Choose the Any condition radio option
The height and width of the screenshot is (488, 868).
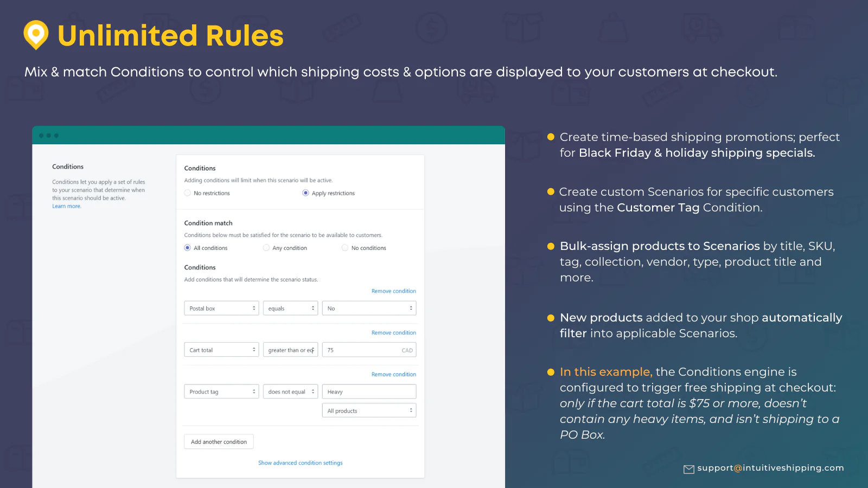coord(266,248)
